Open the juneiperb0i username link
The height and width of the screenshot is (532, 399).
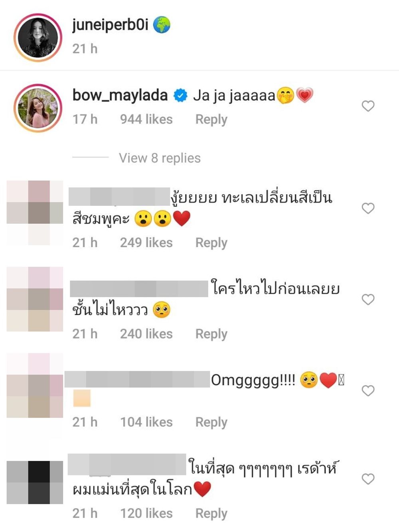(x=111, y=25)
